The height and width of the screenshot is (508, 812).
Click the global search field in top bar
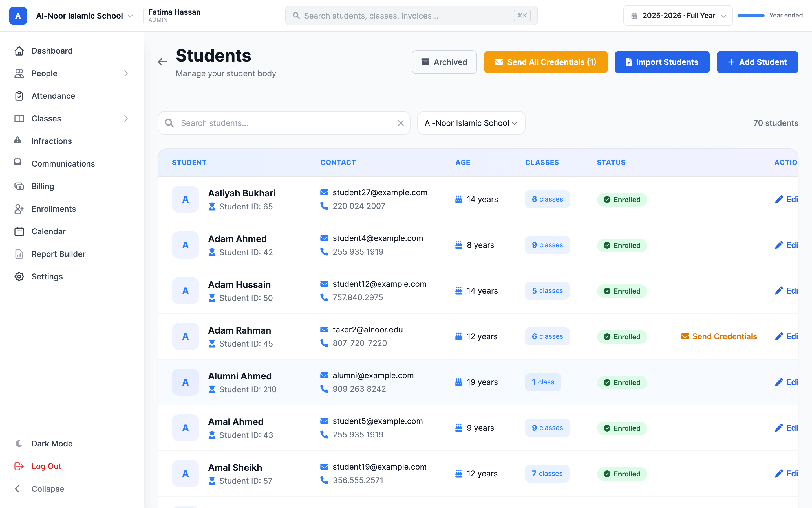click(x=411, y=16)
